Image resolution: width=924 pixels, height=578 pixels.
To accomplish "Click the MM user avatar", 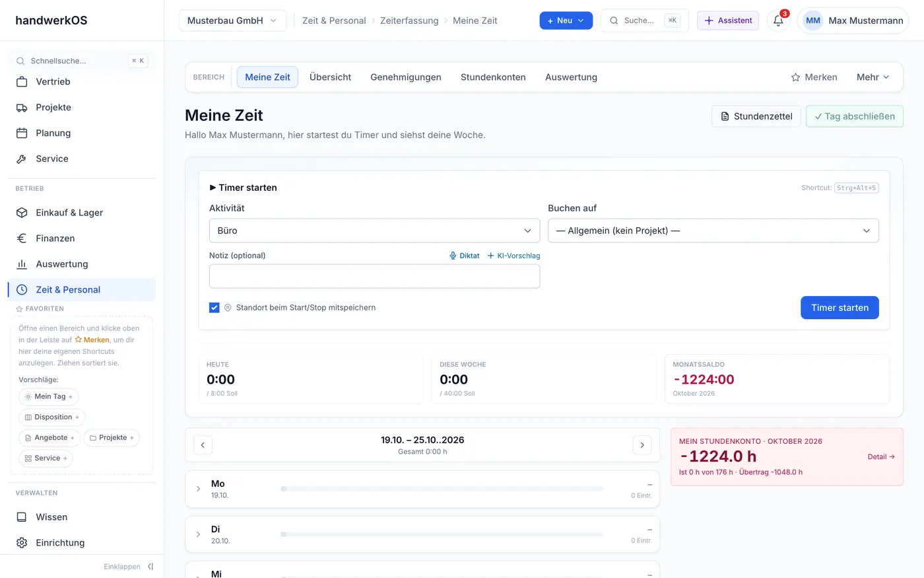I will click(813, 20).
